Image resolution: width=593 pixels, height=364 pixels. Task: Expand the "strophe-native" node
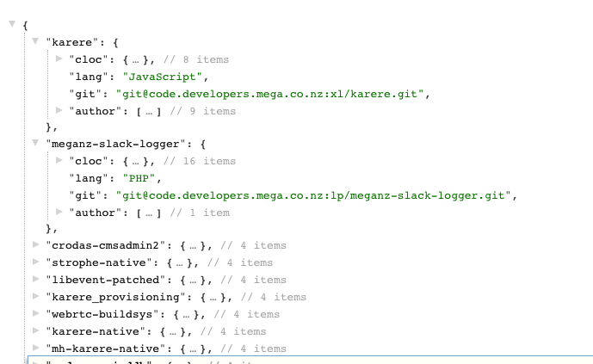pos(36,262)
